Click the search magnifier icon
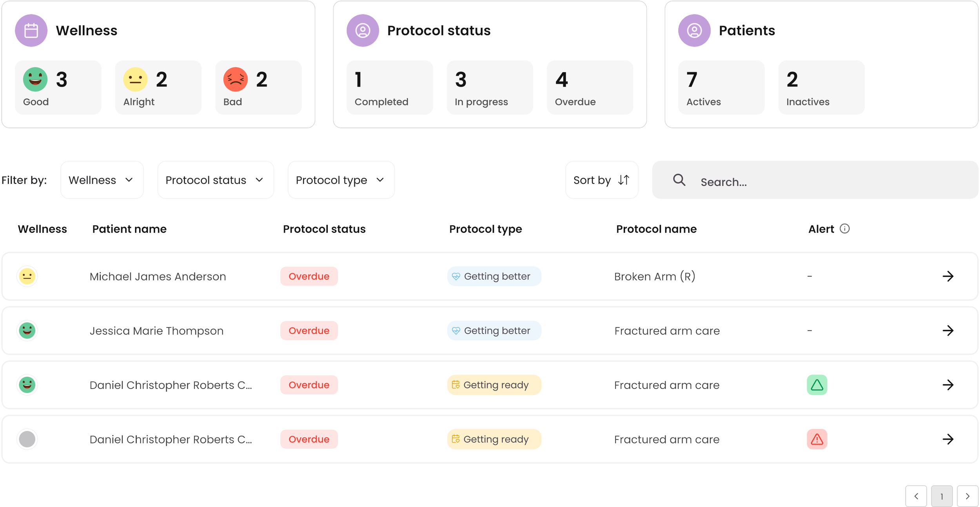The height and width of the screenshot is (507, 980). point(679,180)
